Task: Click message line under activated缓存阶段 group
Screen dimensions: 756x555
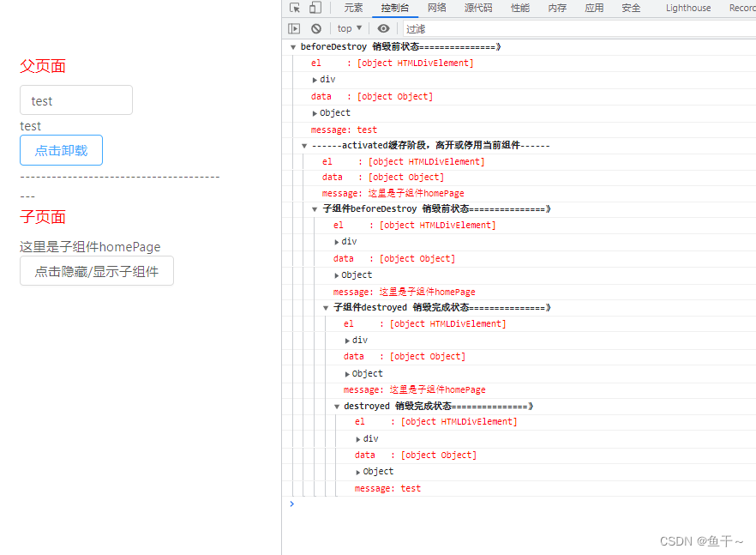Action: [393, 194]
